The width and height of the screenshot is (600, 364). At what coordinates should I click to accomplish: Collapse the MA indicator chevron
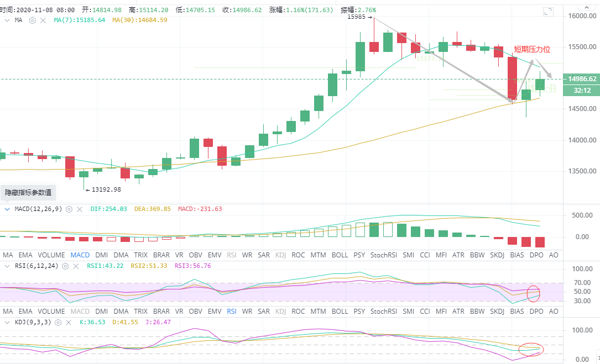[7, 20]
